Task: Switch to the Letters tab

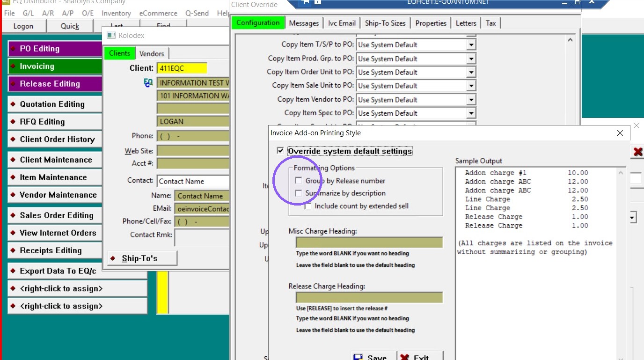Action: click(x=466, y=23)
